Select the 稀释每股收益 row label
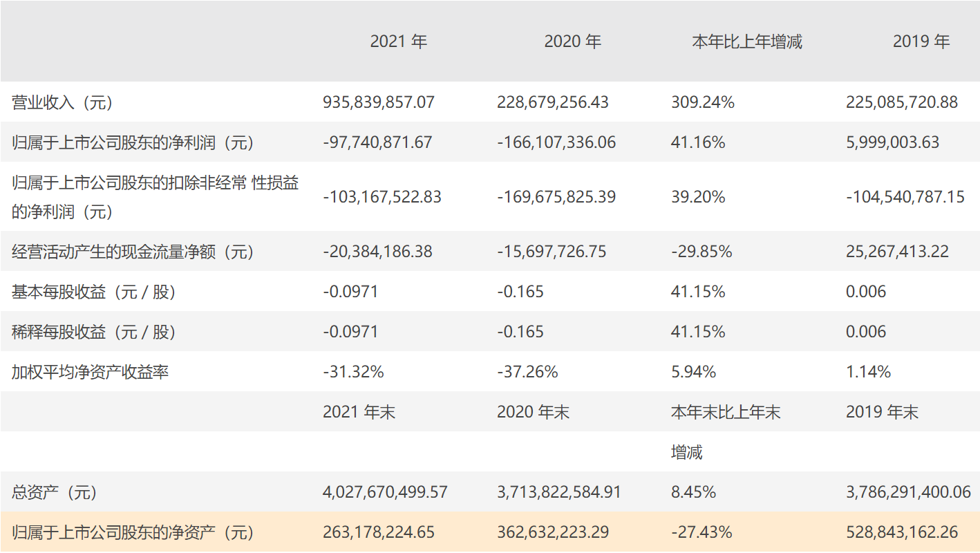This screenshot has height=553, width=980. [x=94, y=332]
